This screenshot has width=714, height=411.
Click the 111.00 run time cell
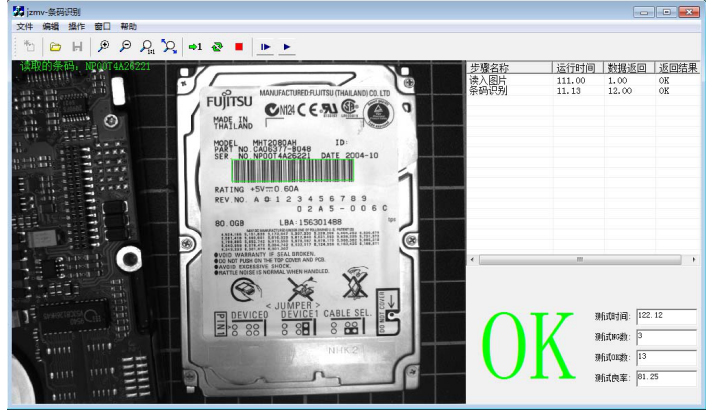point(571,81)
